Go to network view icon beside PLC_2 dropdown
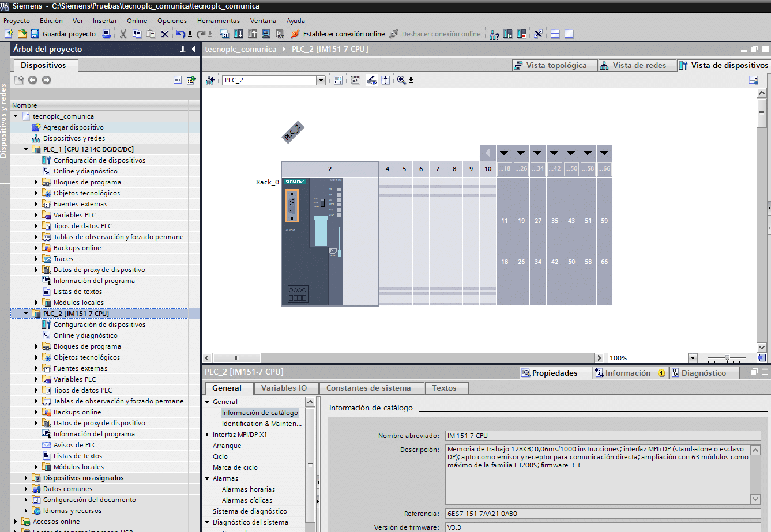 point(210,80)
